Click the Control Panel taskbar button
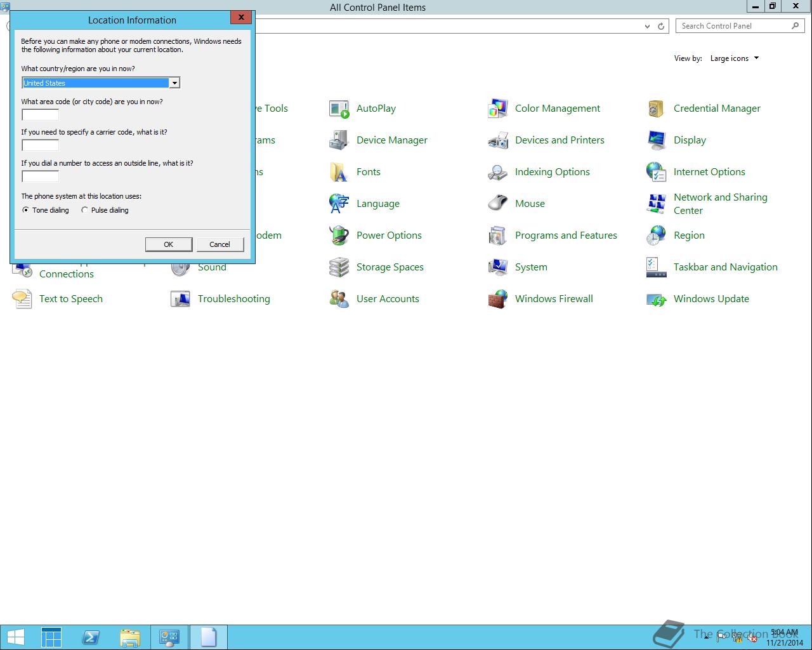The height and width of the screenshot is (650, 812). coord(169,637)
